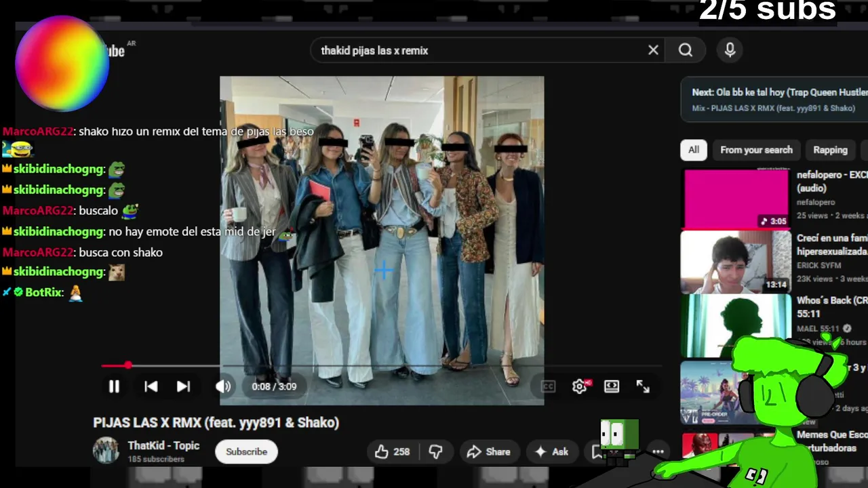868x488 pixels.
Task: Open more actions ellipsis menu
Action: [658, 451]
